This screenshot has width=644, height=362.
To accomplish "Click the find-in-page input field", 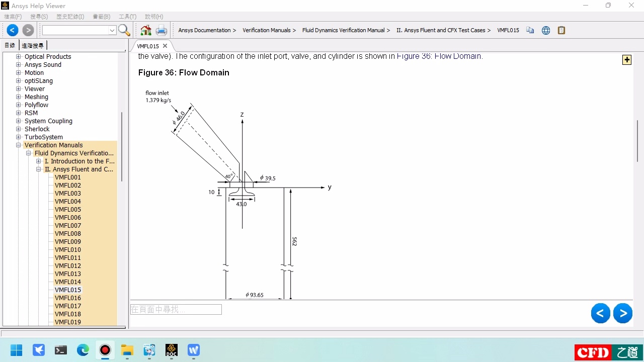I will coord(176,310).
